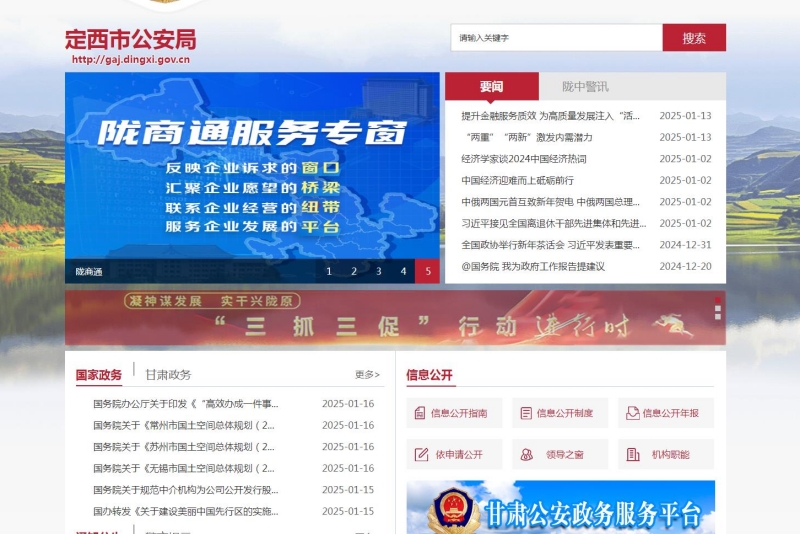The height and width of the screenshot is (534, 800).
Task: Switch carousel to slide 1
Action: click(329, 271)
